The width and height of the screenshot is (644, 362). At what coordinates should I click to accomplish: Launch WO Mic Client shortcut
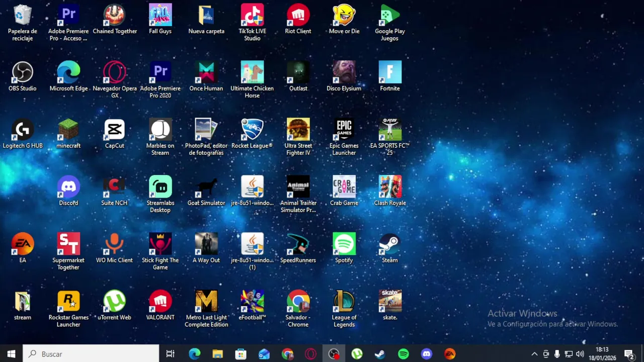(x=114, y=248)
